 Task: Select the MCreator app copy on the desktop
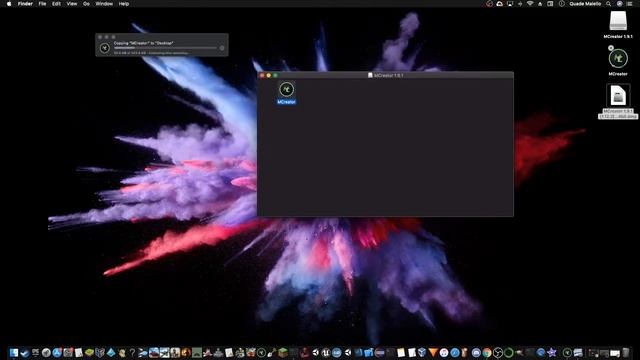[618, 58]
